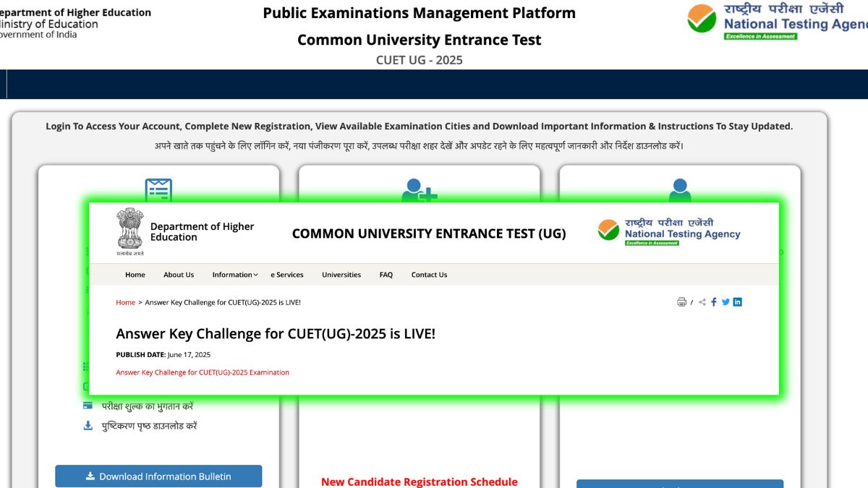
Task: Open the FAQ menu item
Action: tap(386, 275)
